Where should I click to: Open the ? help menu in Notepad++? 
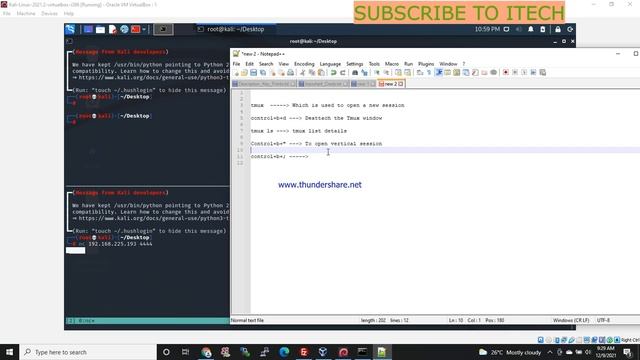pos(464,64)
